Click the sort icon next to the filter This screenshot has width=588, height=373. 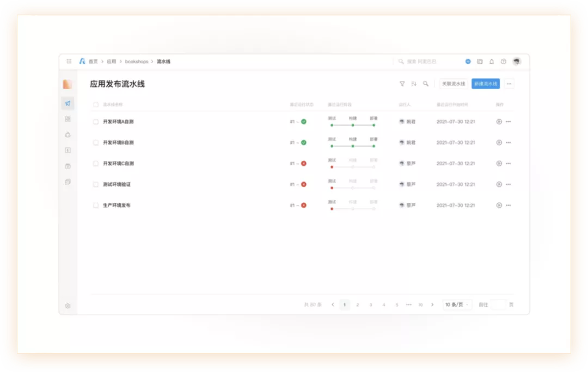click(414, 84)
